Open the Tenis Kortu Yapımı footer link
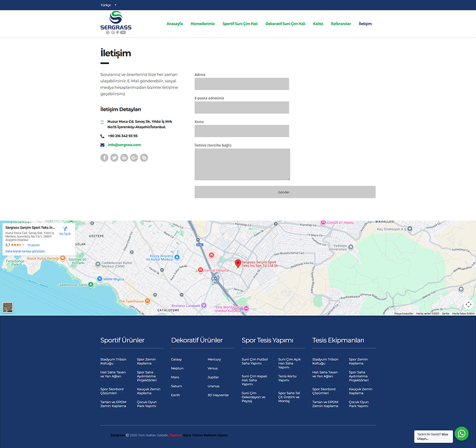Image resolution: width=476 pixels, height=448 pixels. click(x=287, y=378)
